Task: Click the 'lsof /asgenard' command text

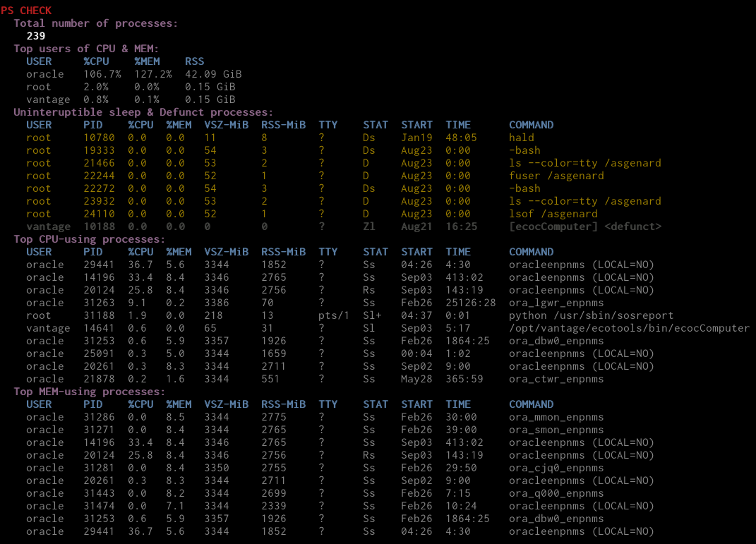Action: [x=553, y=214]
